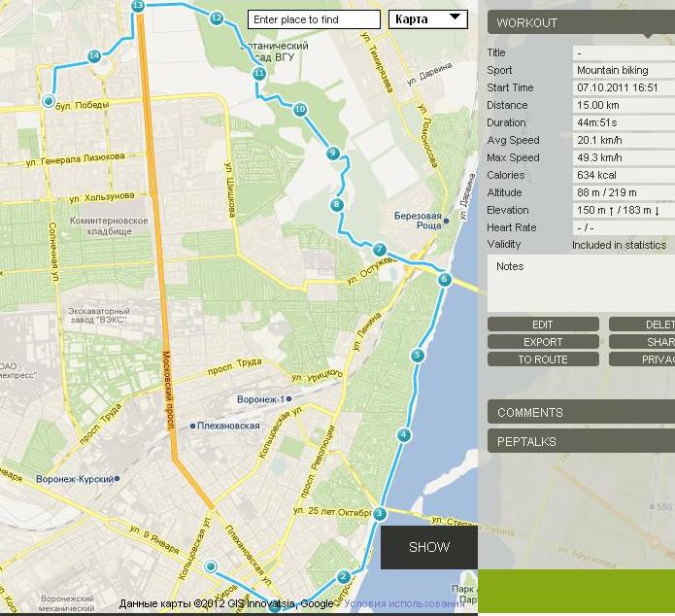675x616 pixels.
Task: Click kilometer marker 13 on the route
Action: click(137, 6)
